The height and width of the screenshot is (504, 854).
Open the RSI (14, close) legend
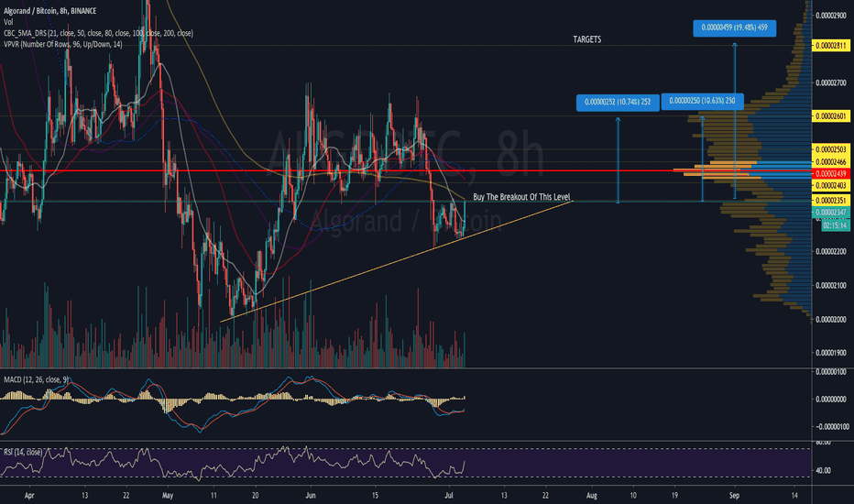pos(23,453)
